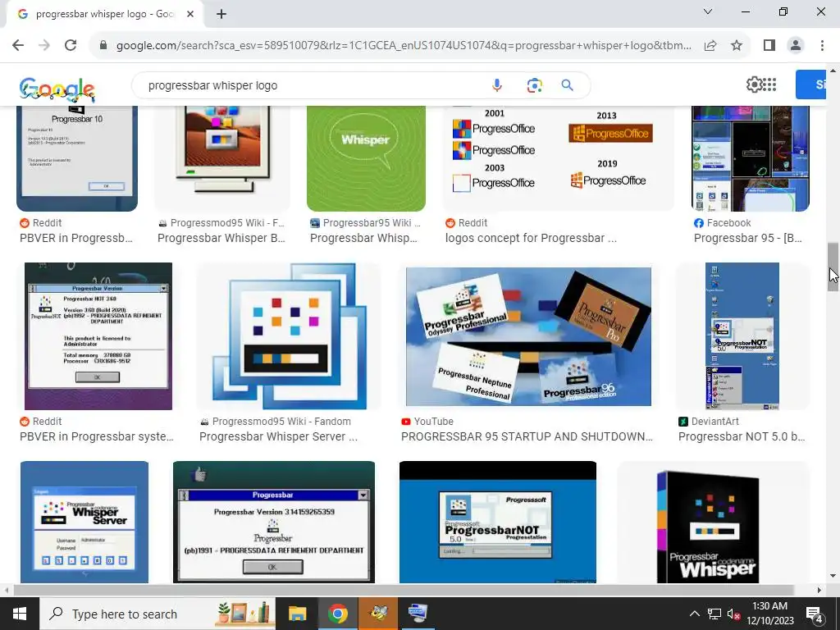Open the ProgressbarNOT 5.0 loading image
Image resolution: width=840 pixels, height=630 pixels.
click(498, 522)
